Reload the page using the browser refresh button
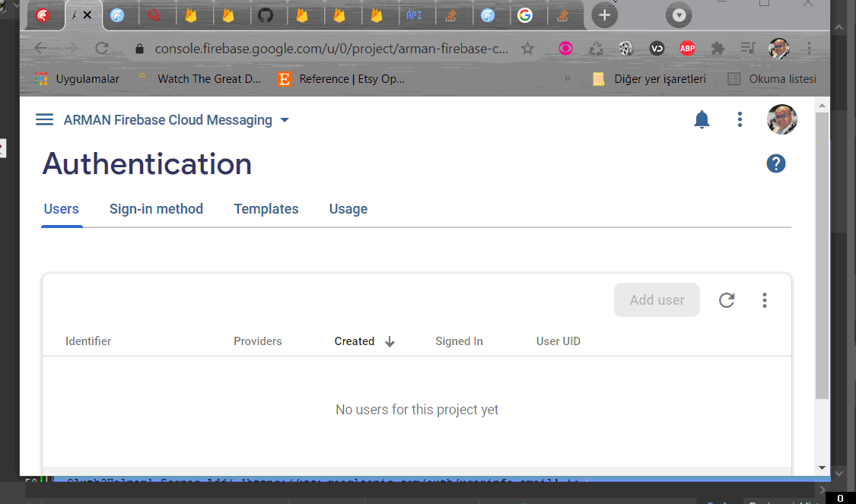The height and width of the screenshot is (504, 856). (x=101, y=48)
